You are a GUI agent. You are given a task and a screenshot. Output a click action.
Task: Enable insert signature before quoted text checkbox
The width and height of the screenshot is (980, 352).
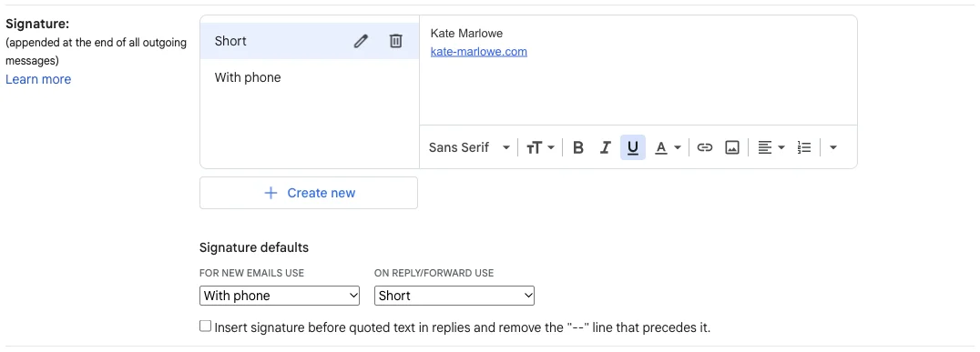tap(205, 327)
